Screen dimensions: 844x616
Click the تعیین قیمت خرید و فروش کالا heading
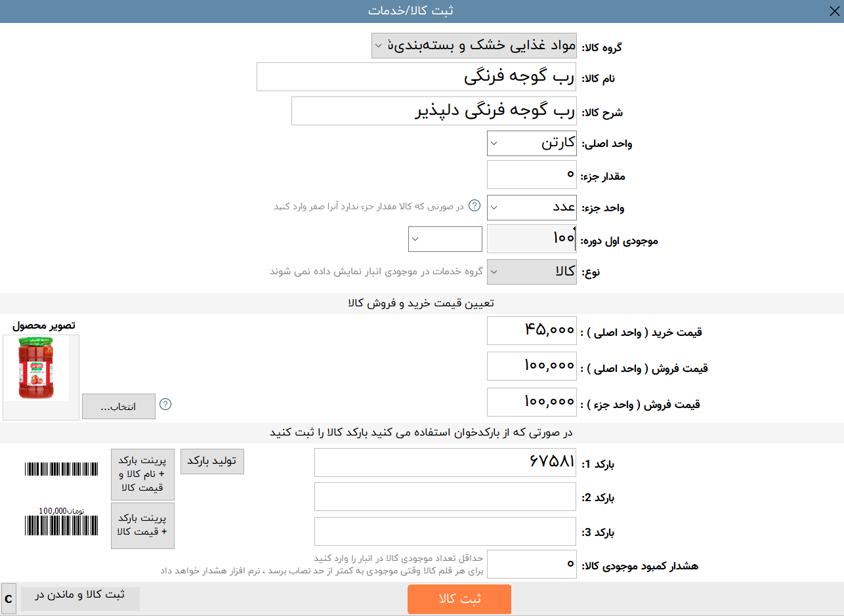[x=421, y=303]
